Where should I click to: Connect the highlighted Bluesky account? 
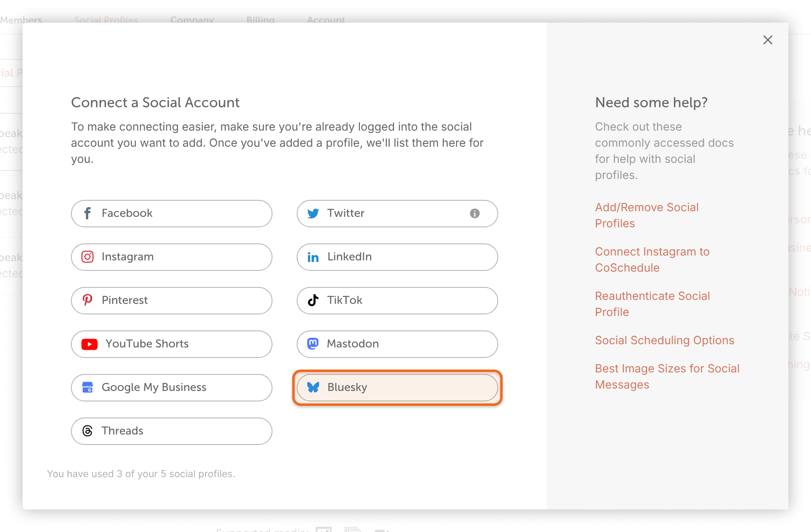coord(397,387)
